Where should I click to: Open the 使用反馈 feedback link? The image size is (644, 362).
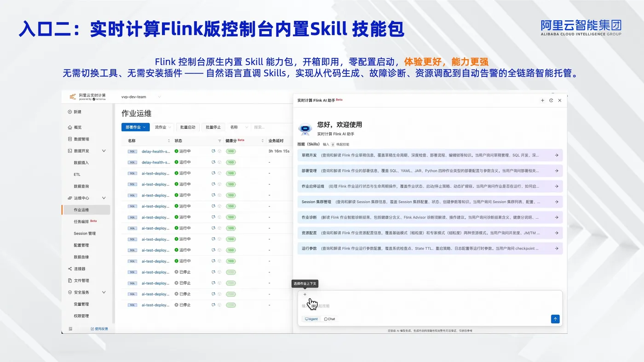99,328
